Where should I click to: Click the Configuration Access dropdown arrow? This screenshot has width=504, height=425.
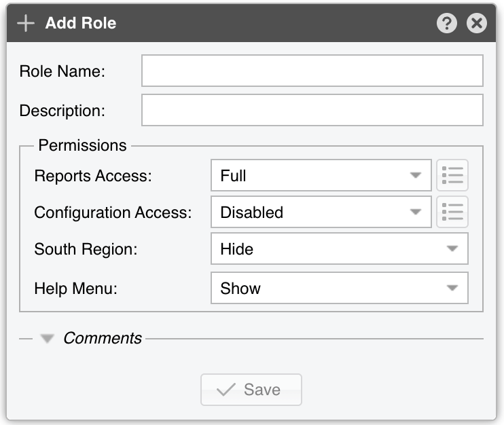click(415, 212)
